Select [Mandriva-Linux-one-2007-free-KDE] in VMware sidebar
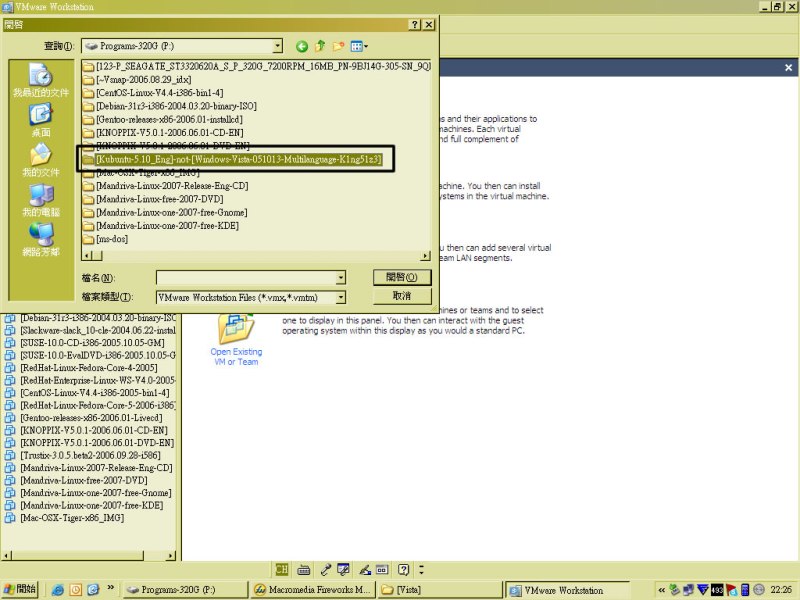Viewport: 800px width, 600px height. 92,506
